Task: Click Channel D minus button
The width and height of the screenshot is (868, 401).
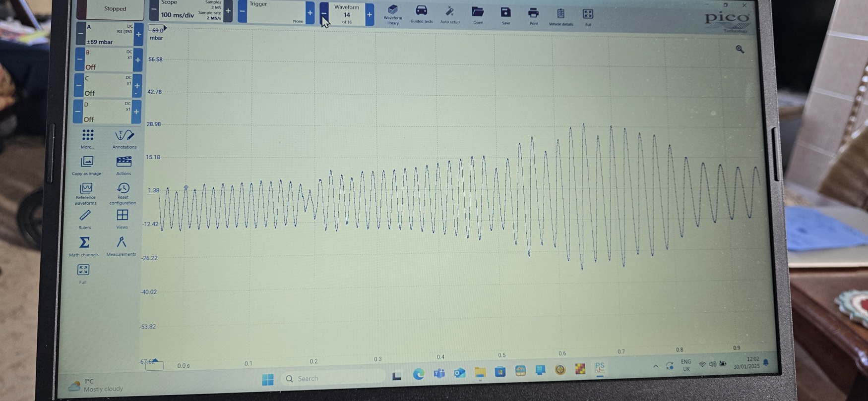Action: click(x=77, y=112)
